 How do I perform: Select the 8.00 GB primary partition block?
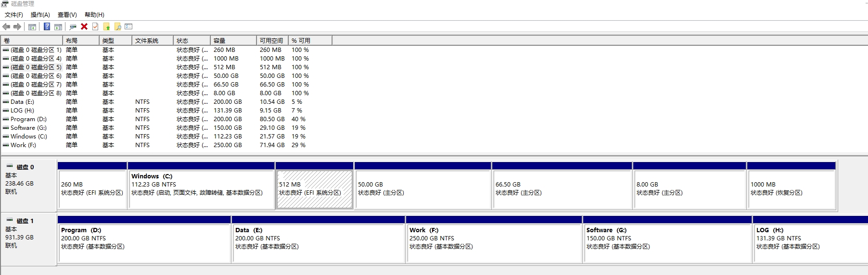(x=690, y=186)
